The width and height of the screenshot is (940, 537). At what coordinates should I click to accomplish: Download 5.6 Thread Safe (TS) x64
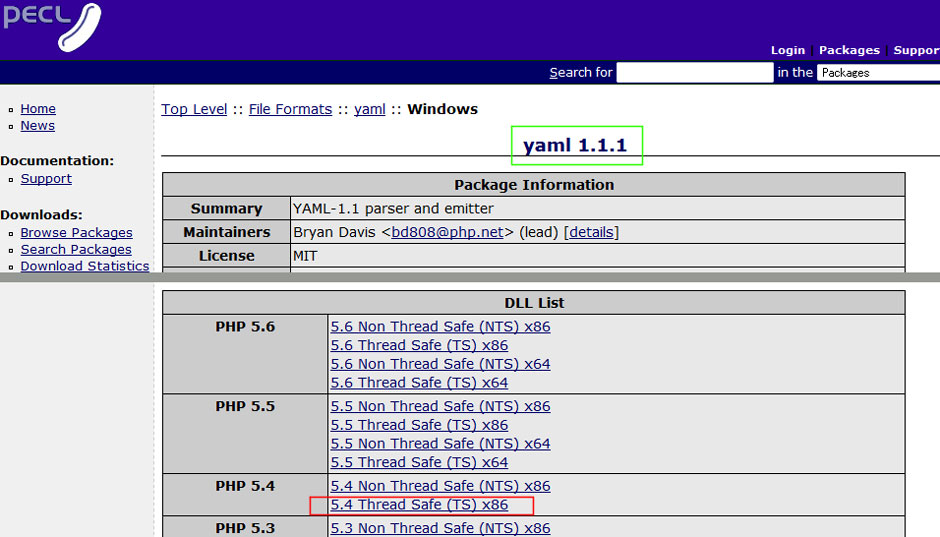[419, 382]
